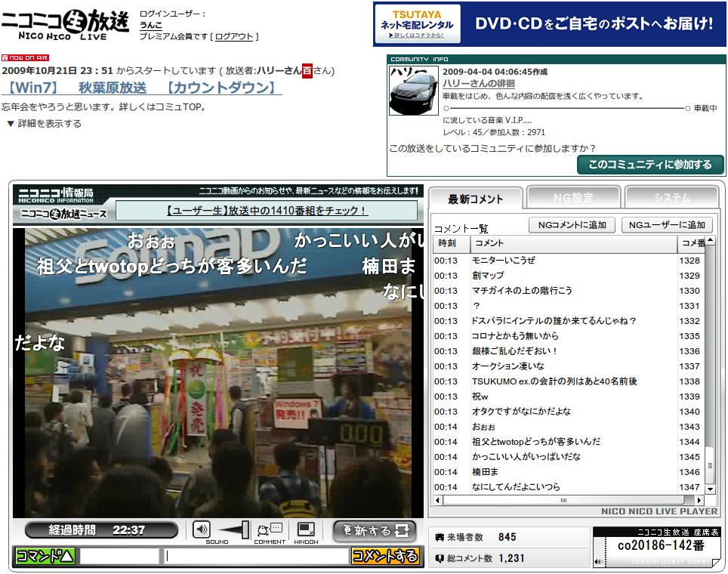Click the live video player area

(x=218, y=373)
